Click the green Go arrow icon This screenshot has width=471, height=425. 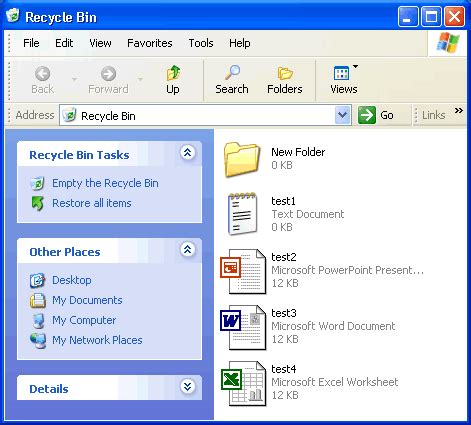coord(367,115)
